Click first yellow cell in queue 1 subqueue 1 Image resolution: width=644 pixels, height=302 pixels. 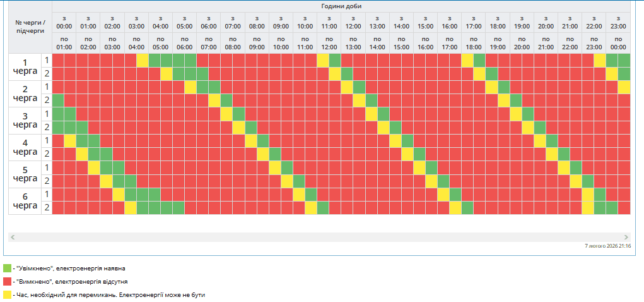pyautogui.click(x=143, y=60)
